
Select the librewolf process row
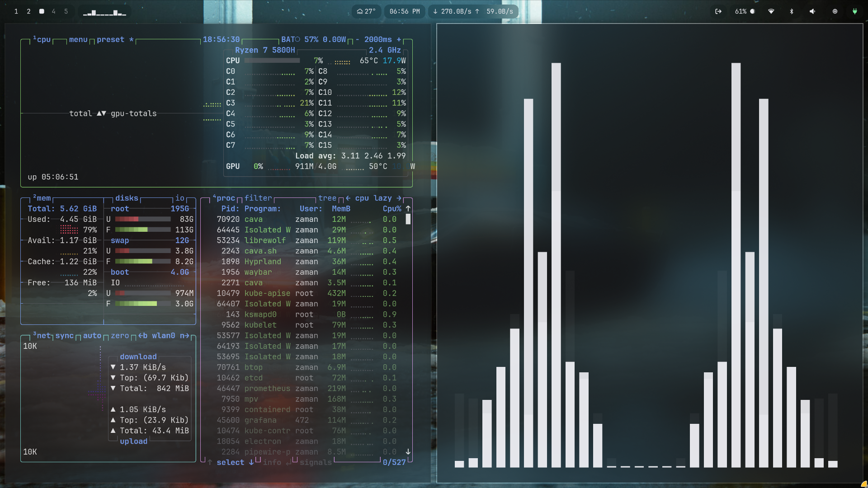pos(265,240)
